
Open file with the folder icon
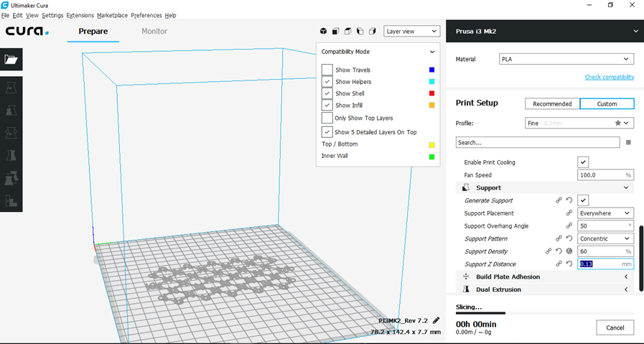pyautogui.click(x=11, y=59)
